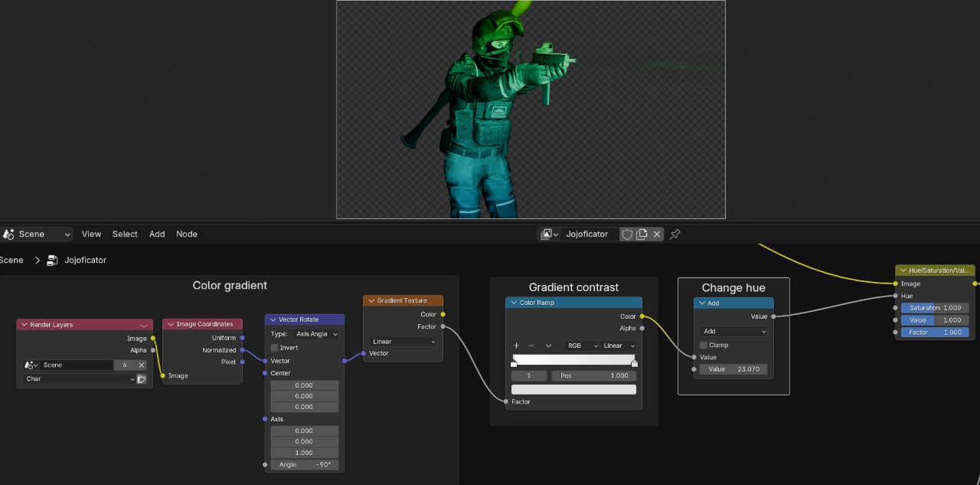
Task: Remove a color stop with the minus icon
Action: [531, 346]
